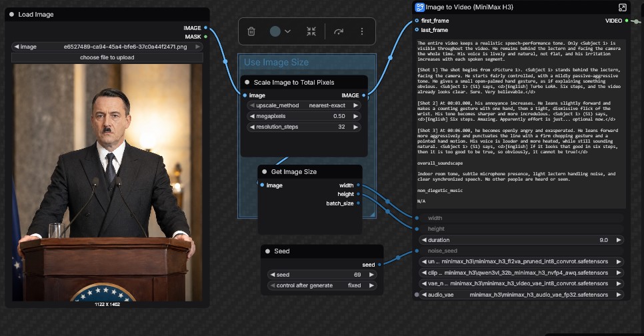
Task: Collapse the Seed node via its dot
Action: [267, 251]
